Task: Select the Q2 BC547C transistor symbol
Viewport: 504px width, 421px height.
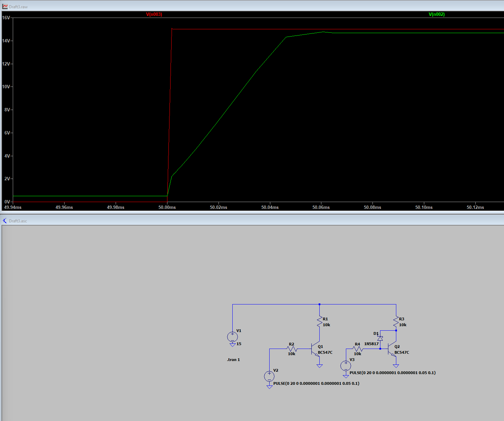Action: point(392,349)
